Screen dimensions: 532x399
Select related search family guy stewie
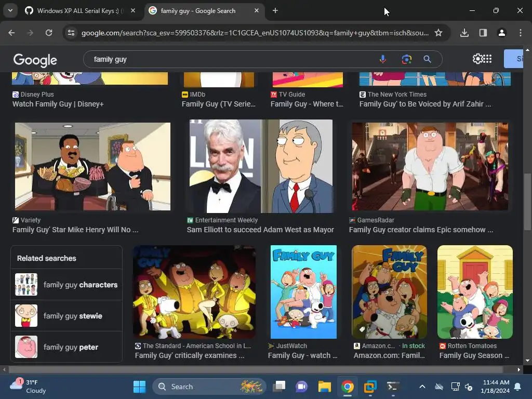[66, 316]
